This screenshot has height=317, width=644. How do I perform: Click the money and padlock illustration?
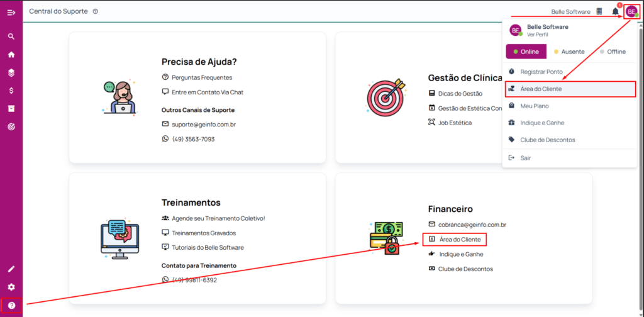(386, 238)
